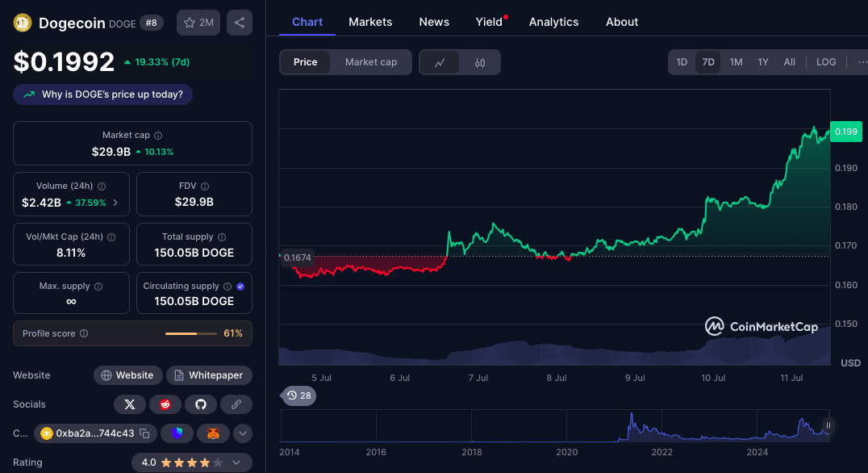Click the Max. supply info icon
Screen dimensions: 868x473
tap(98, 287)
